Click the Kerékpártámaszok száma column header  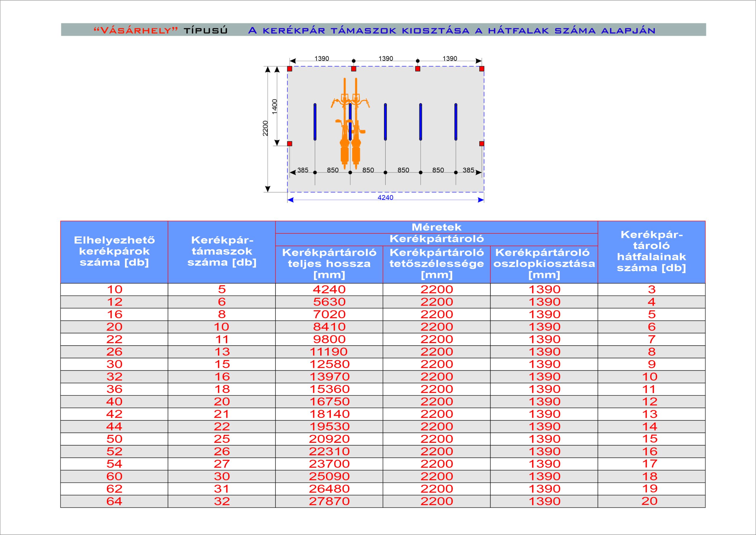[x=221, y=251]
